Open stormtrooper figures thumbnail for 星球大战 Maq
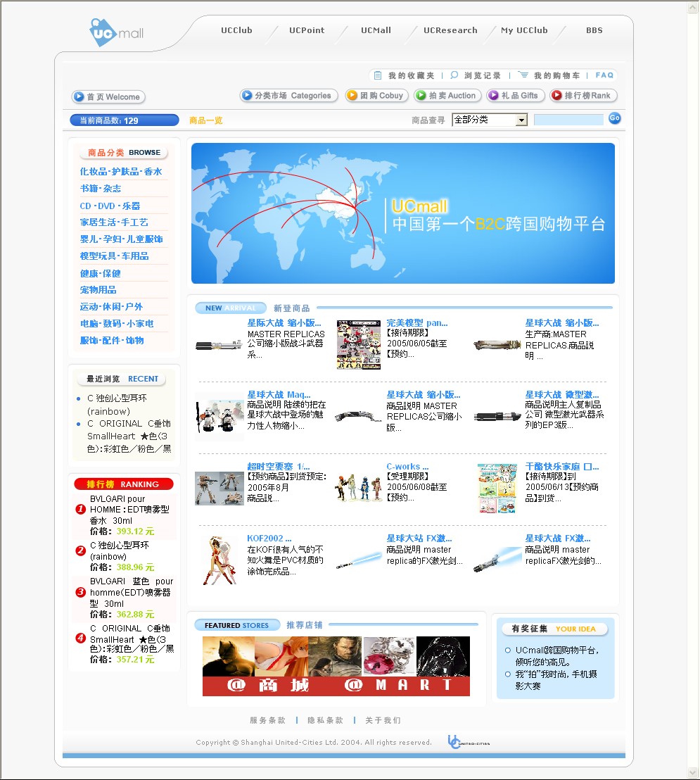 click(219, 417)
